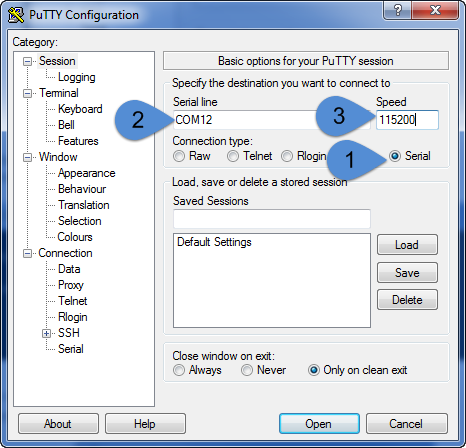Collapse the Window tree node
466x448 pixels.
[27, 157]
